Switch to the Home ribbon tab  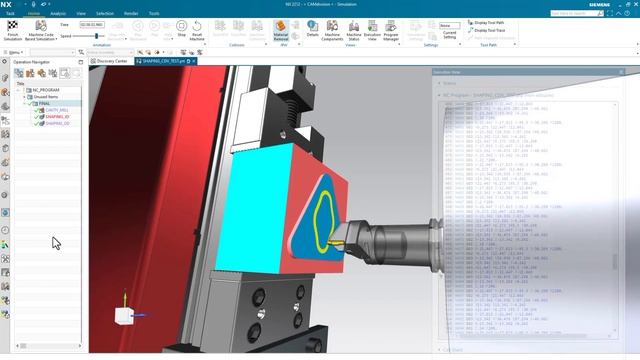34,13
